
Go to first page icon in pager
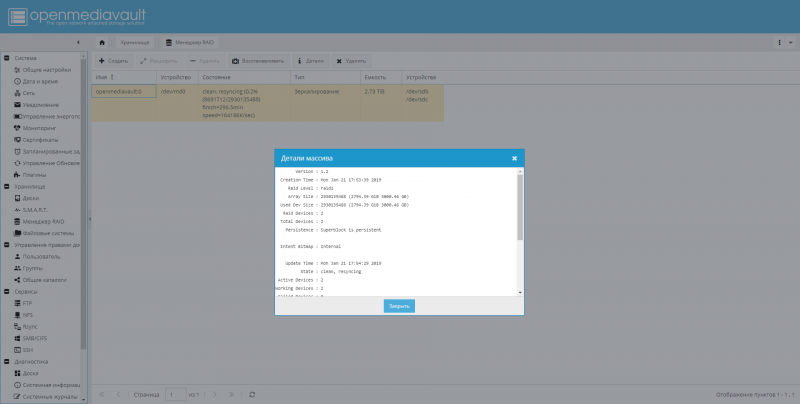(102, 395)
